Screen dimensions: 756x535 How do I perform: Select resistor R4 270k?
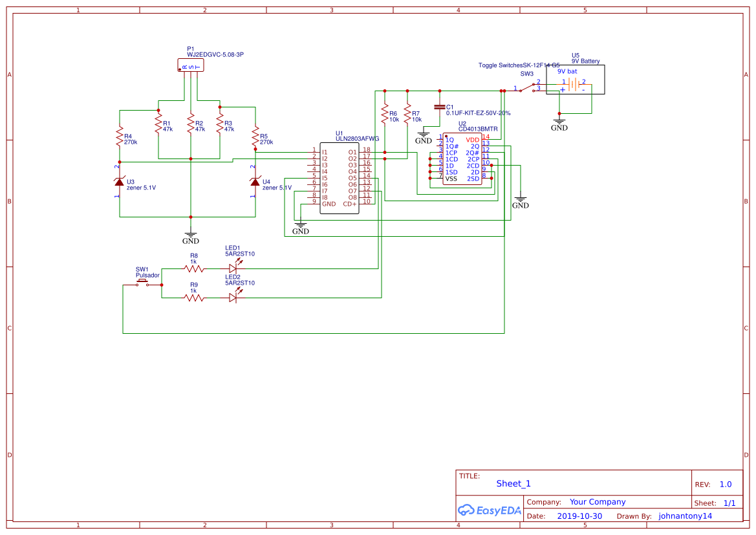[x=120, y=137]
